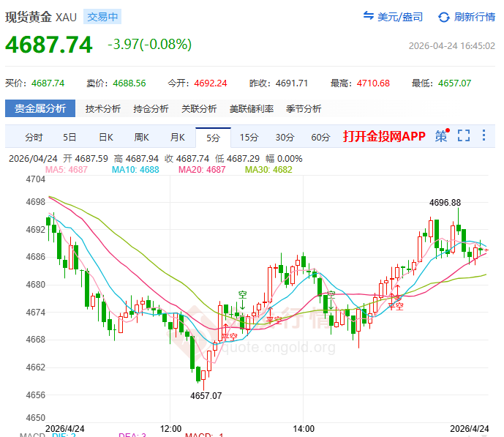The width and height of the screenshot is (504, 437).
Task: Open the 关联分析 tab
Action: pos(199,108)
